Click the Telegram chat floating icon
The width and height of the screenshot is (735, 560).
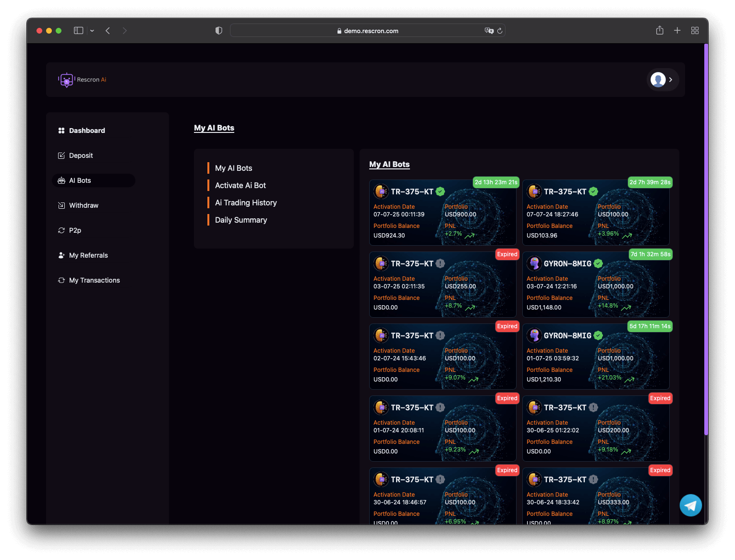click(x=690, y=505)
